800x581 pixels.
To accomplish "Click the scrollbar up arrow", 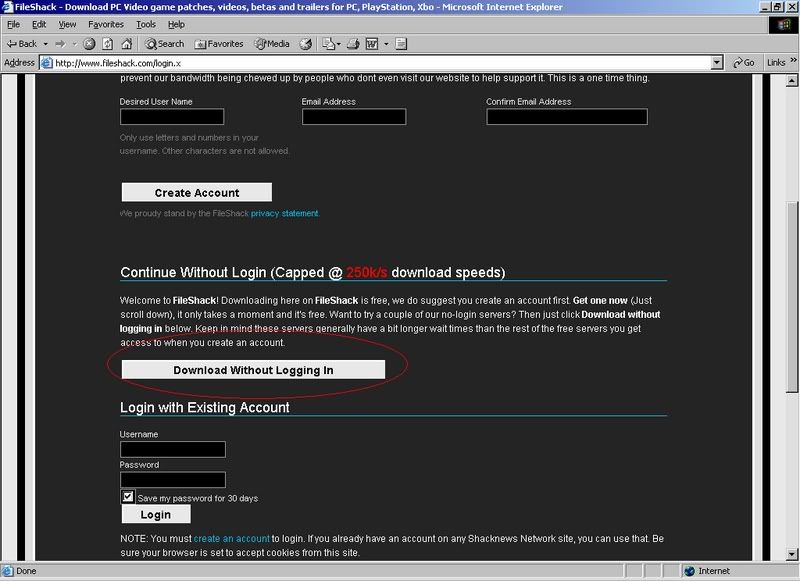I will click(x=791, y=81).
